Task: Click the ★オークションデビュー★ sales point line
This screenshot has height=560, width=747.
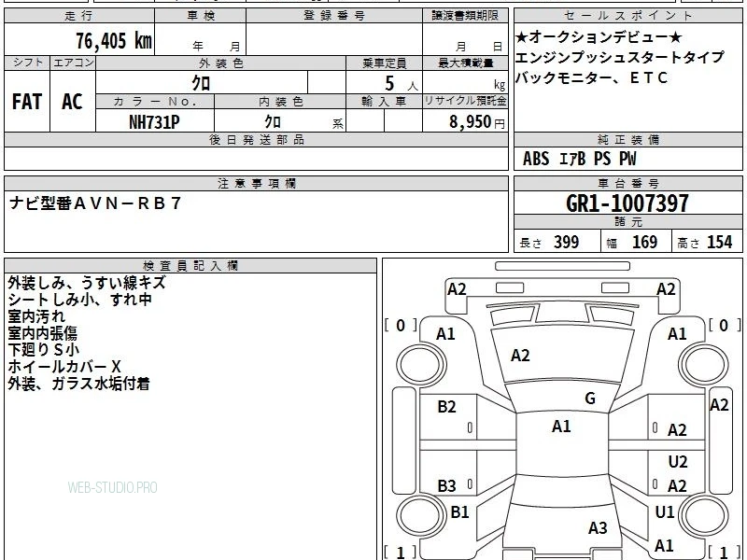Action: tap(599, 36)
